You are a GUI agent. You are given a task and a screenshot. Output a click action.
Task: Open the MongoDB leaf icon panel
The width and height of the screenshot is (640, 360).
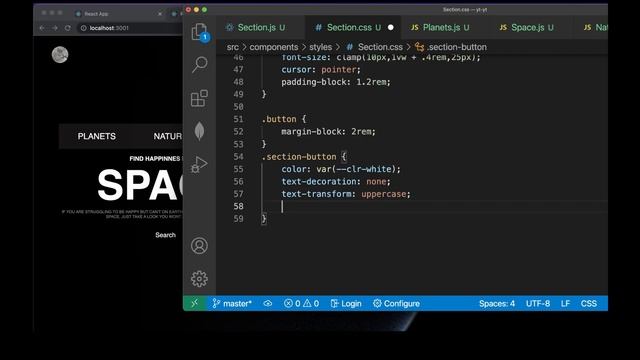[199, 131]
